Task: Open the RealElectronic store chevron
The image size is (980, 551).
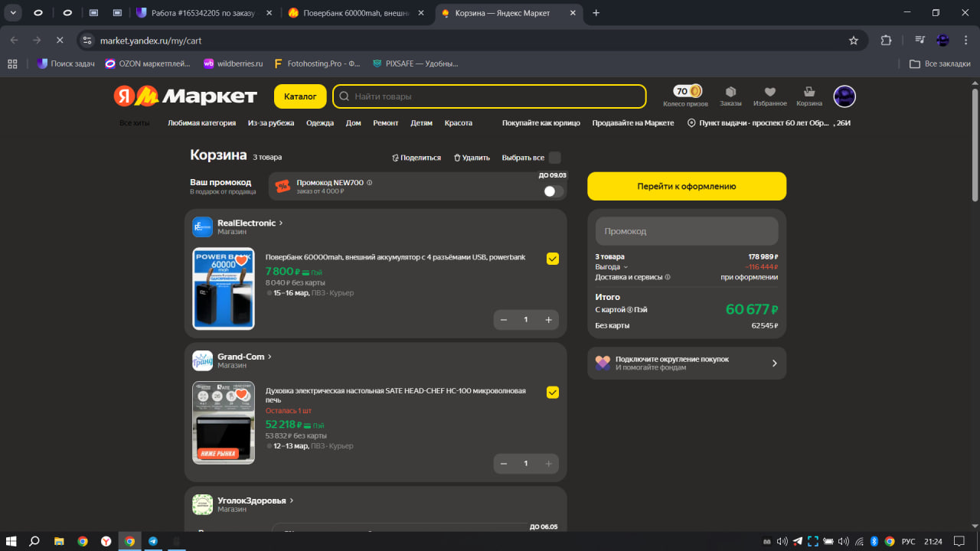Action: tap(281, 223)
